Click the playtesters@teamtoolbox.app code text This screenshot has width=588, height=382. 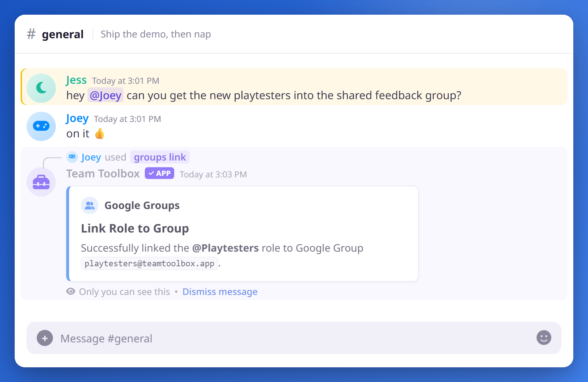(150, 263)
